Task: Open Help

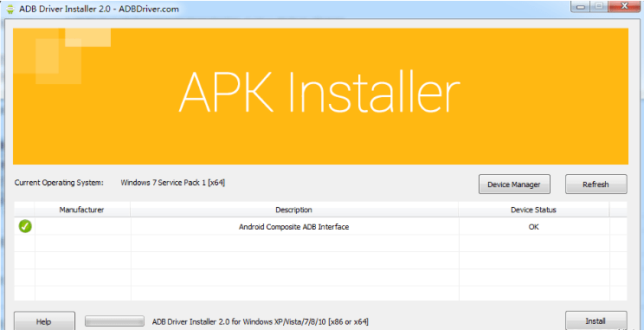Action: tap(44, 320)
